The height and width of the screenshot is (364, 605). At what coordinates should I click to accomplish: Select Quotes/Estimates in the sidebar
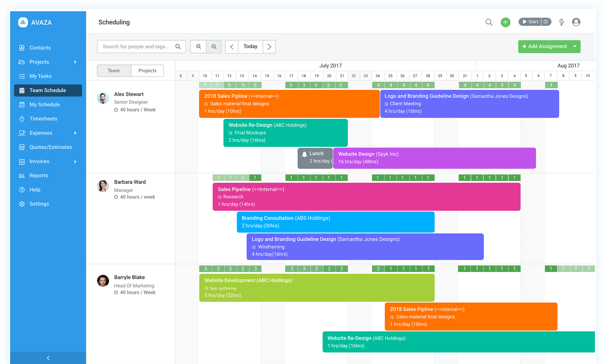click(x=51, y=147)
